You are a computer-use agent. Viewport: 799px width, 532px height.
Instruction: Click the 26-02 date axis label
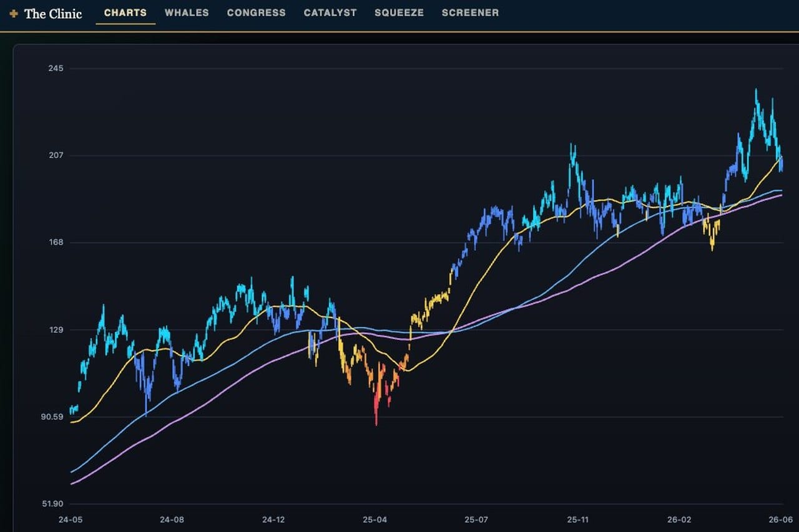click(x=679, y=520)
